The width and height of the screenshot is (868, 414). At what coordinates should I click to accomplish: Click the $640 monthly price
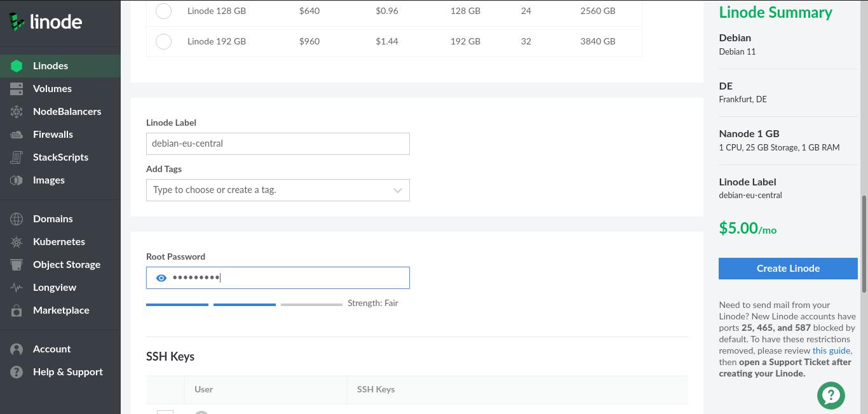pos(309,11)
